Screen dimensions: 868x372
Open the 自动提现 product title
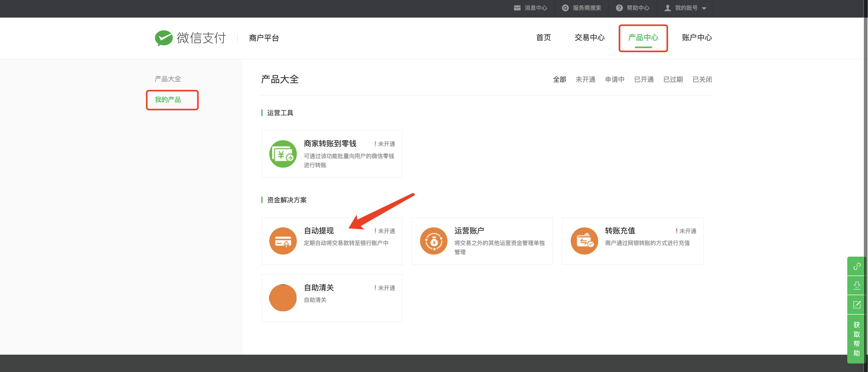pyautogui.click(x=319, y=231)
